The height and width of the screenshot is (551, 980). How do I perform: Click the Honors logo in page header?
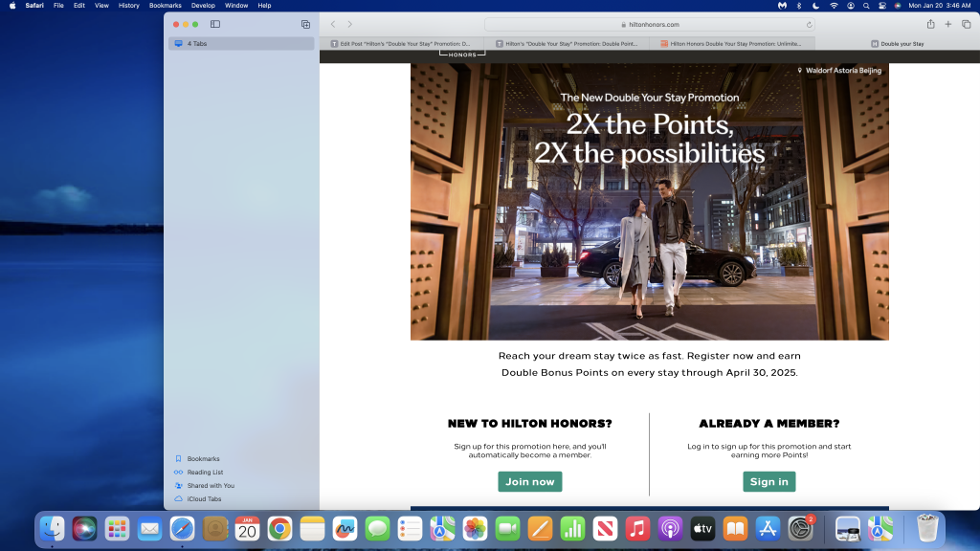tap(462, 55)
